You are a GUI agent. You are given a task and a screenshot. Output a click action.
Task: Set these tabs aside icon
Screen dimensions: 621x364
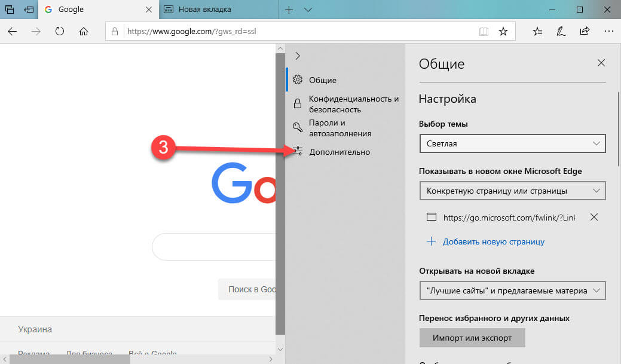(29, 10)
